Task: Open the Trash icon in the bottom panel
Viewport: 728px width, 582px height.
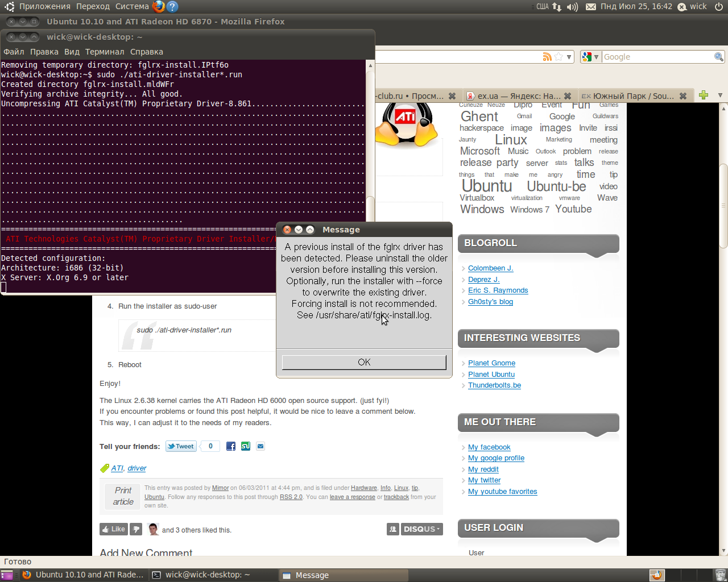Action: (x=720, y=575)
